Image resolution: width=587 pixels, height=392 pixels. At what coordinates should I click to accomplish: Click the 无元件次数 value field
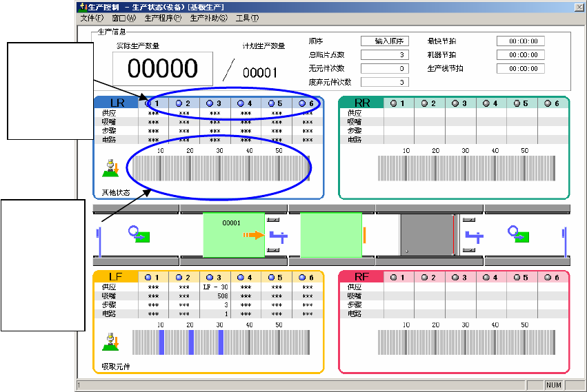click(384, 68)
